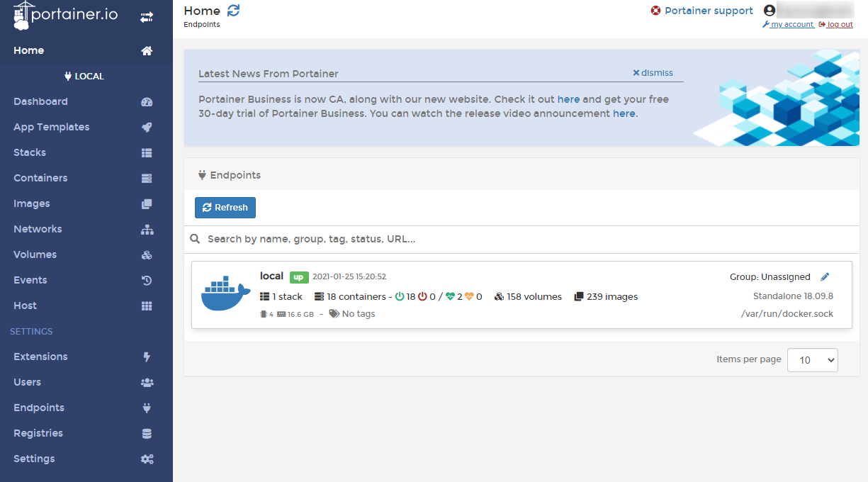The image size is (868, 482).
Task: Click the '239 images' count
Action: click(x=606, y=297)
